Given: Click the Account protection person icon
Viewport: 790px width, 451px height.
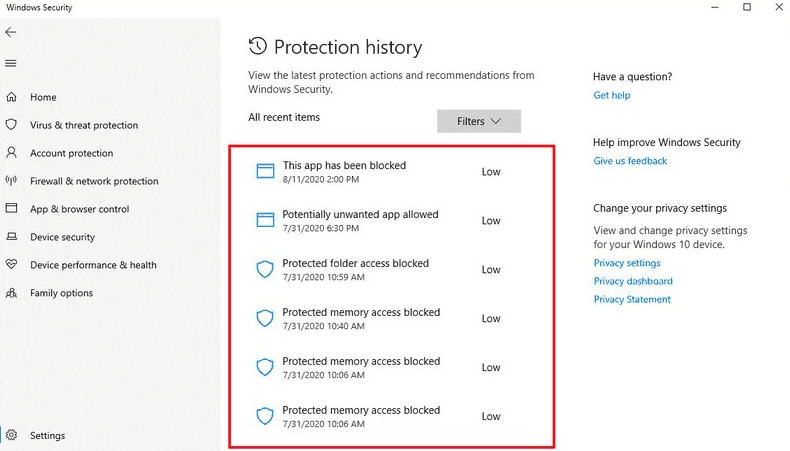Looking at the screenshot, I should tap(11, 153).
